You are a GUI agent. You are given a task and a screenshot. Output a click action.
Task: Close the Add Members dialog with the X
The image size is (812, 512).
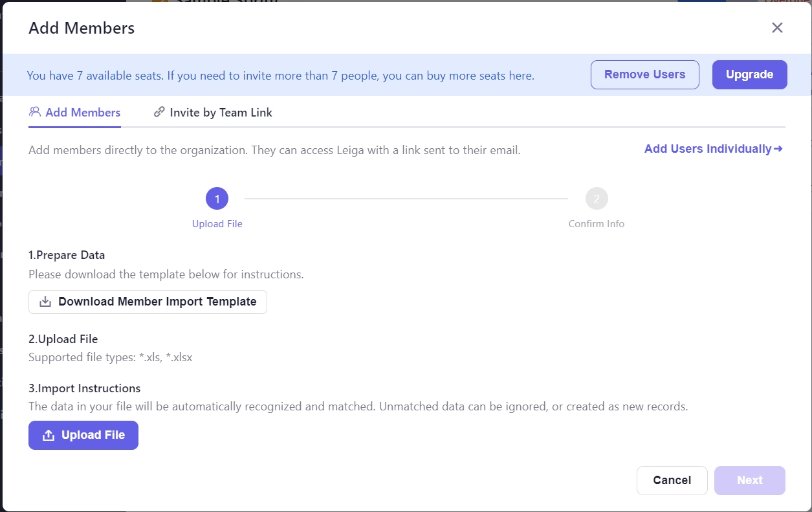[x=777, y=28]
